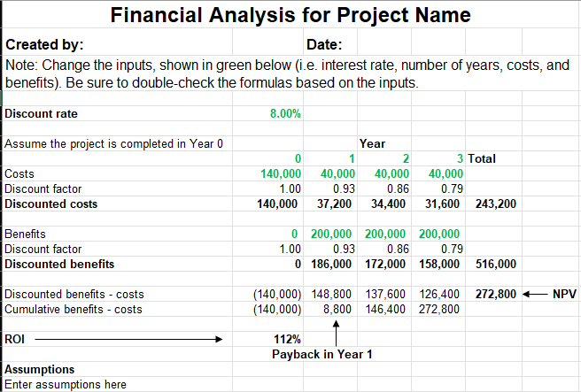Click the value 148,800
This screenshot has height=392, width=581.
pos(331,295)
